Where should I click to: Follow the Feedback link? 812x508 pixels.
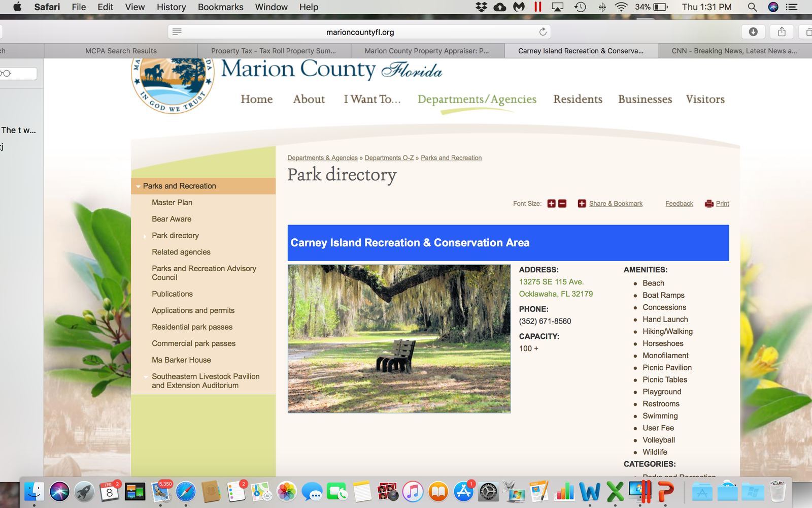pos(679,204)
